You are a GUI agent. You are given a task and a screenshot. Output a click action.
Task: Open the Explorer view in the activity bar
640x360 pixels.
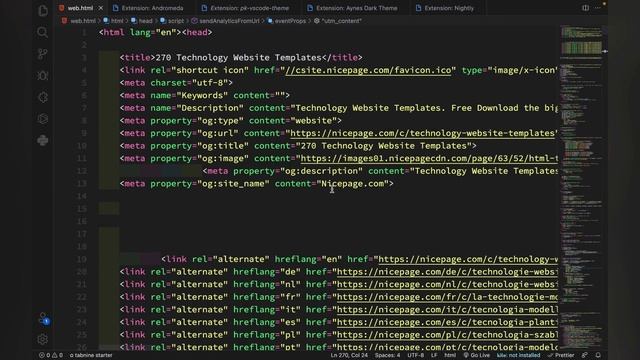click(43, 11)
